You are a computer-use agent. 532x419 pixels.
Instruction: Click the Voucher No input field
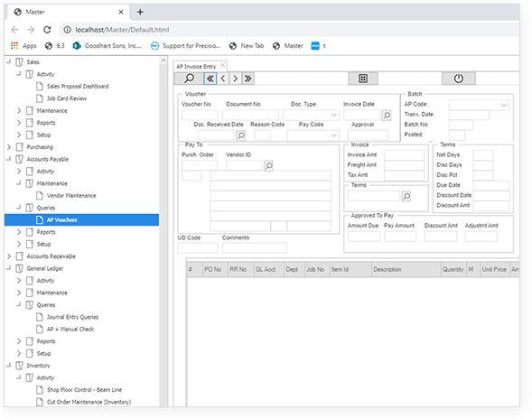[x=200, y=116]
